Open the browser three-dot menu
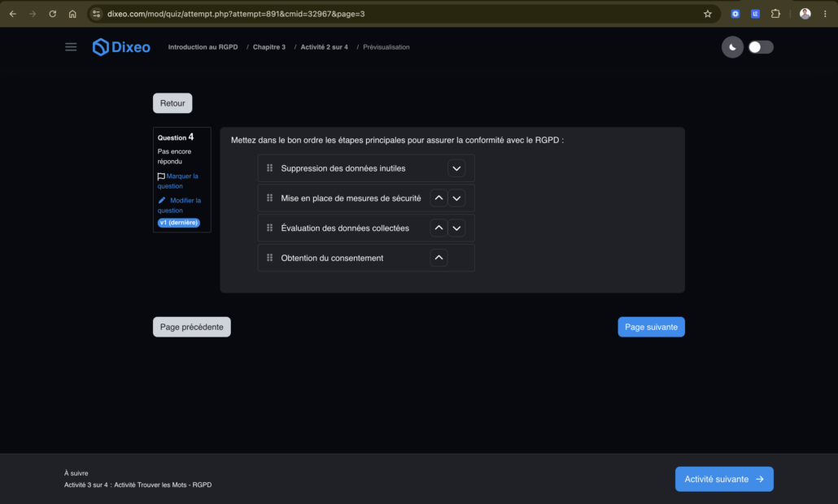 [825, 14]
